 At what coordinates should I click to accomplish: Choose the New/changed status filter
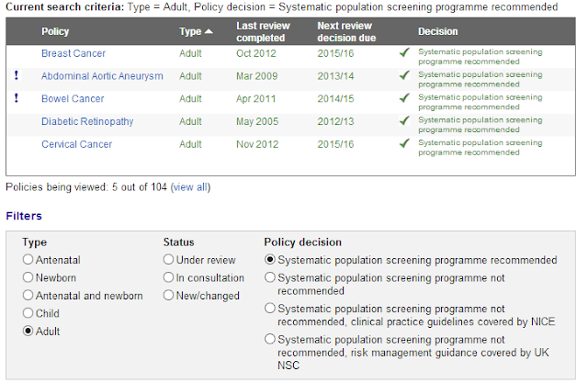(x=168, y=296)
